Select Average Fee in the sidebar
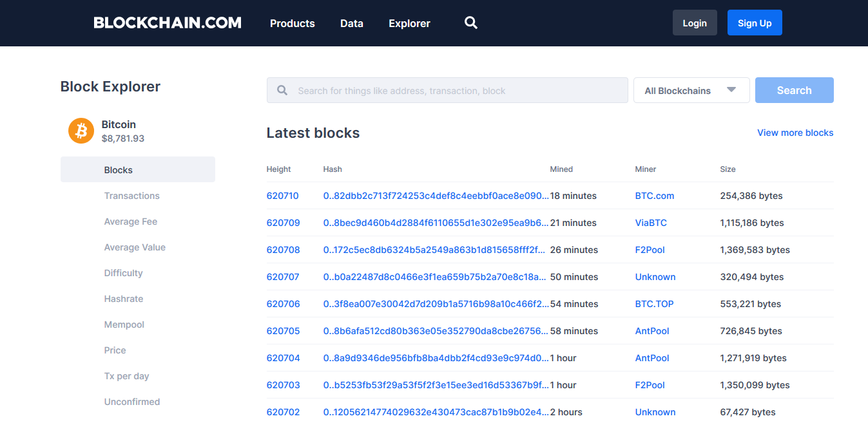 pyautogui.click(x=131, y=221)
